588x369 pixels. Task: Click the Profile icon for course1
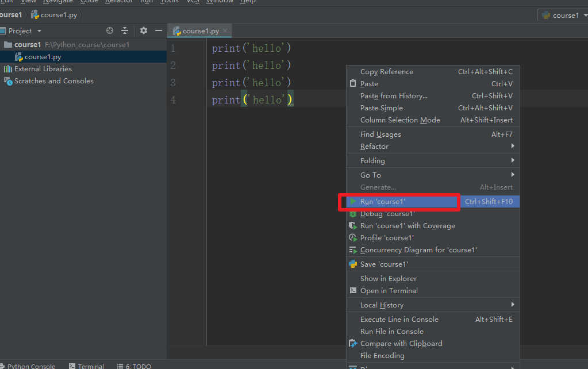pos(353,238)
